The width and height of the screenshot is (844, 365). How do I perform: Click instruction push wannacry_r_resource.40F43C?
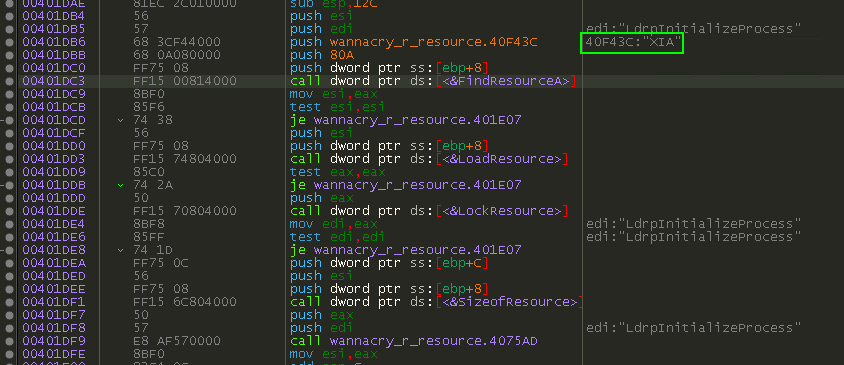pyautogui.click(x=414, y=42)
